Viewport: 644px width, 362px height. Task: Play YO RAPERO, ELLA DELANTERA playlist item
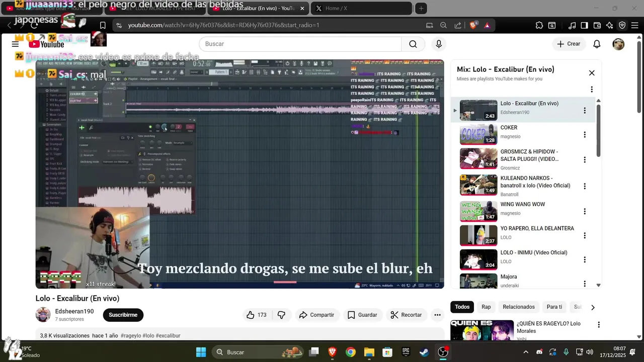pos(522,235)
